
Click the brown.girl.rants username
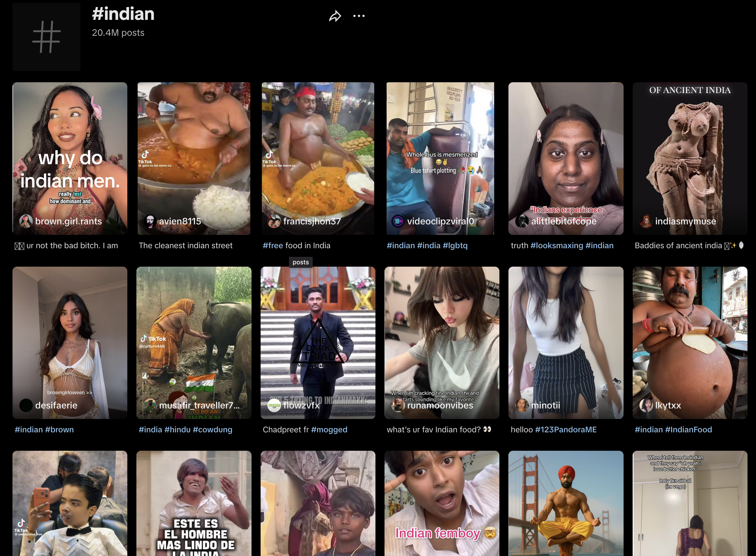tap(68, 221)
